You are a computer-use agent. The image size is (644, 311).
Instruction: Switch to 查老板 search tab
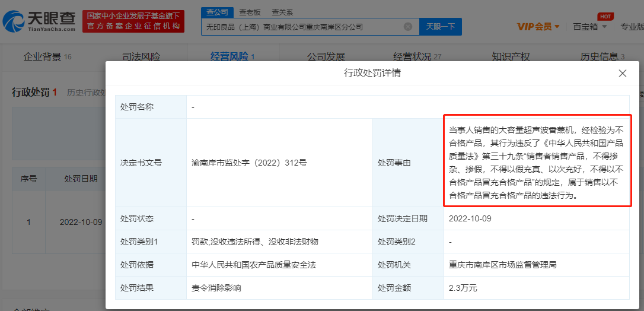250,12
